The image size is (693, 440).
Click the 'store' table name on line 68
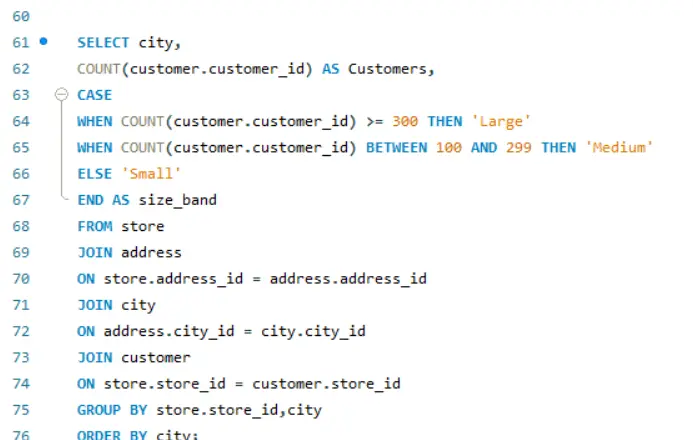(x=142, y=226)
